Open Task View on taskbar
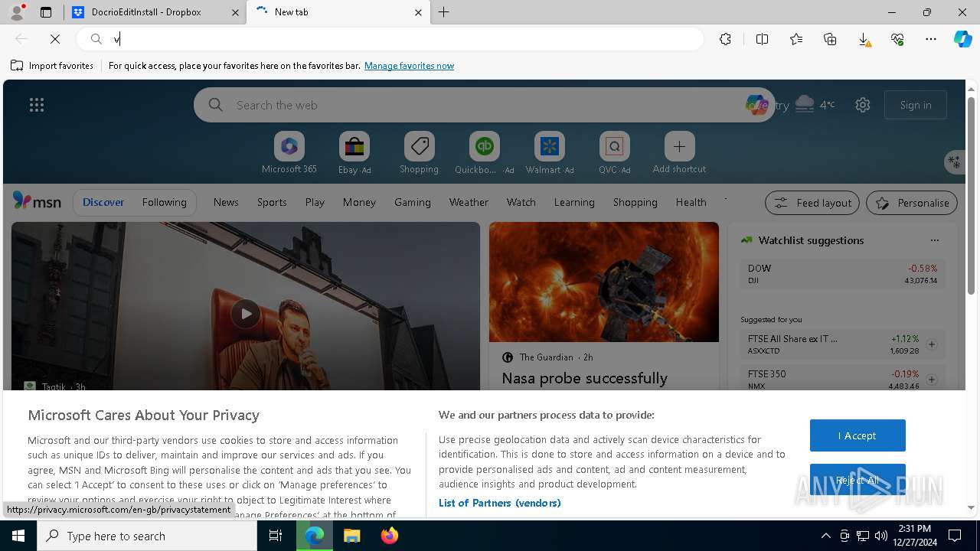 coord(276,536)
